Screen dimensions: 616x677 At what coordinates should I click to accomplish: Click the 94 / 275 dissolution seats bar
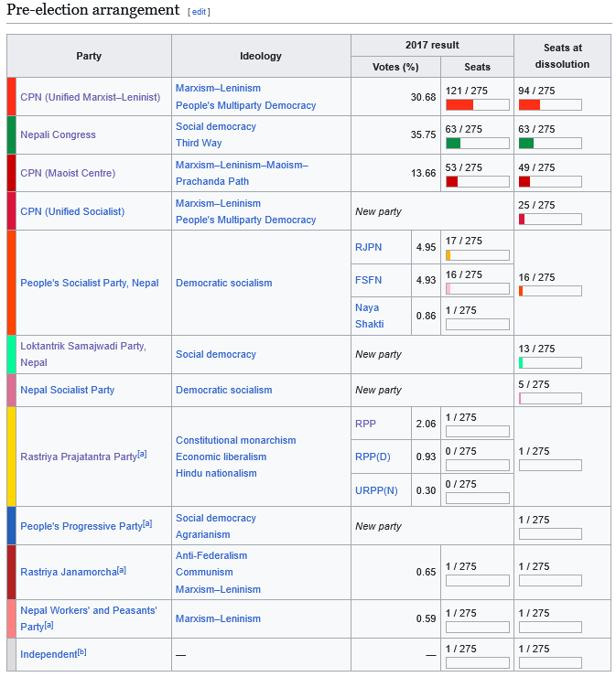pos(550,105)
